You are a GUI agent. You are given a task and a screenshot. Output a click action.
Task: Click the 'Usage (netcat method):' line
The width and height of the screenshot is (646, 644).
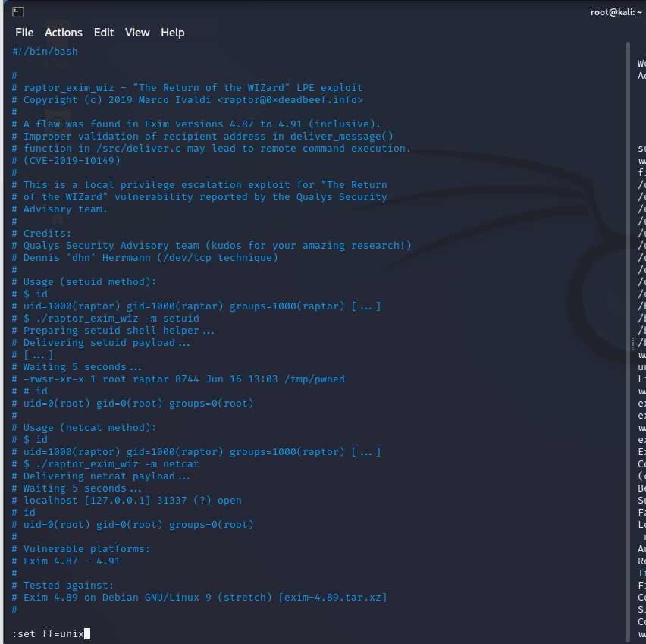tap(84, 428)
